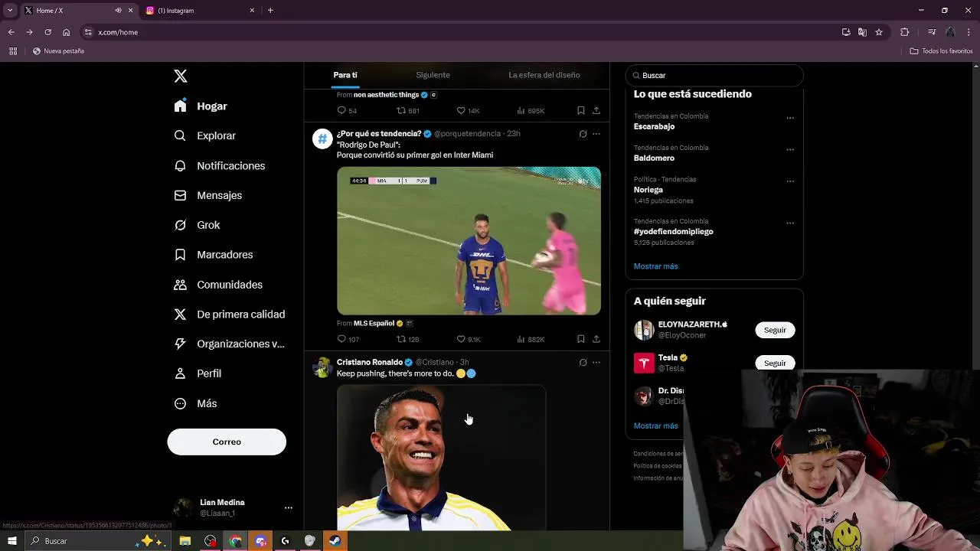980x551 pixels.
Task: Open more options for Noriega trend
Action: tap(790, 182)
